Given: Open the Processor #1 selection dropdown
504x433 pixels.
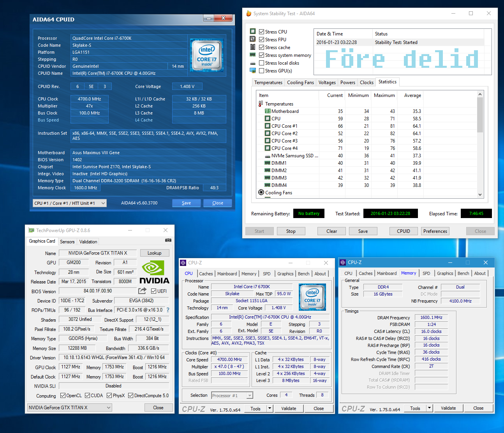Looking at the screenshot, I should 232,396.
